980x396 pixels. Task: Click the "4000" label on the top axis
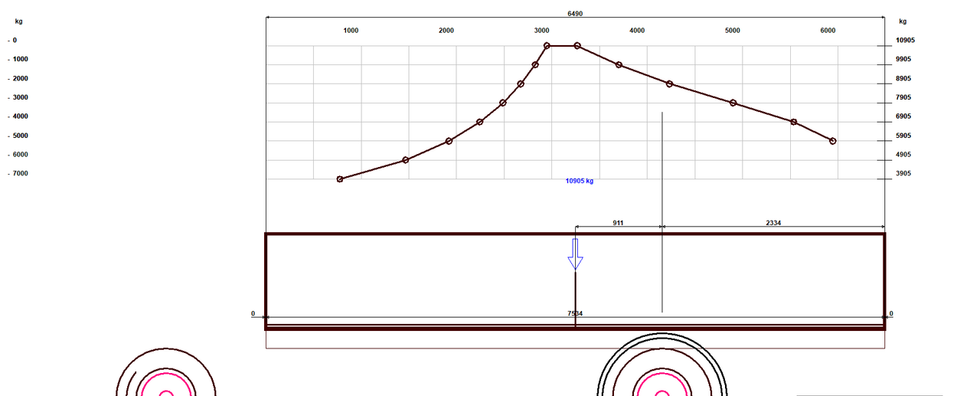(637, 31)
